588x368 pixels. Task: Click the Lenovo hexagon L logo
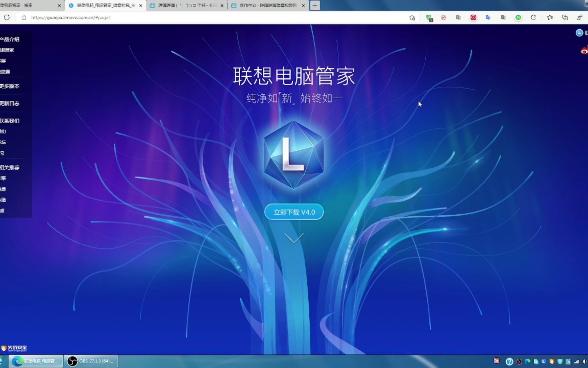[x=294, y=155]
